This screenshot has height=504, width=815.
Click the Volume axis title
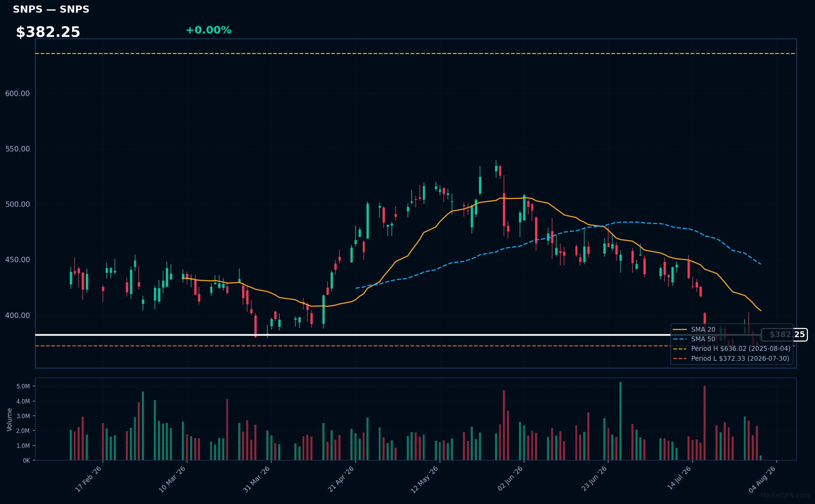tap(9, 420)
